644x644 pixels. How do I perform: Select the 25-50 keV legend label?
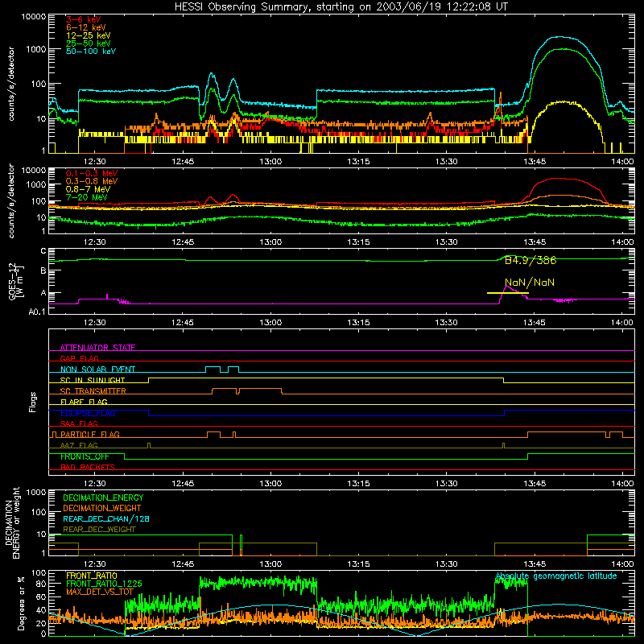[89, 43]
